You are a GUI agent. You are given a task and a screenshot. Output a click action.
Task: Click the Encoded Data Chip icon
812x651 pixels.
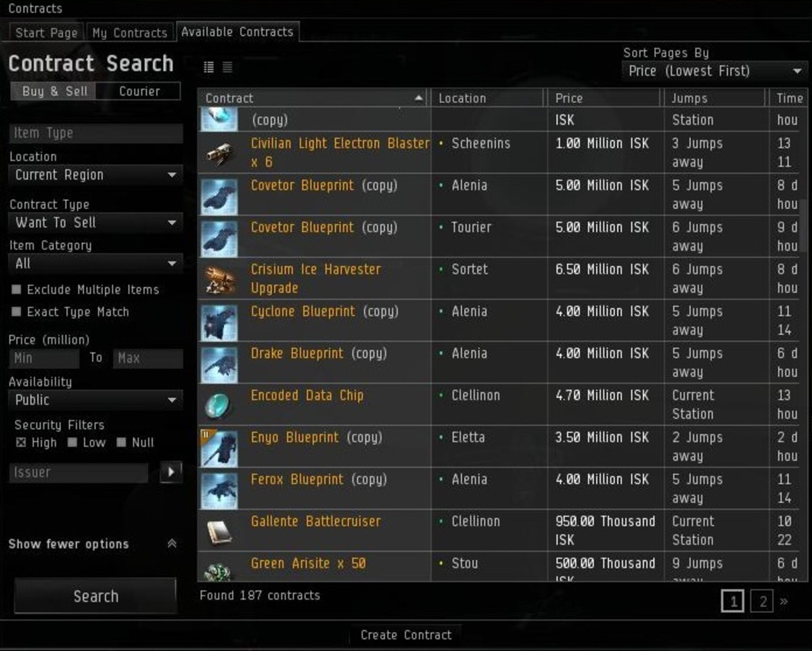tap(219, 405)
